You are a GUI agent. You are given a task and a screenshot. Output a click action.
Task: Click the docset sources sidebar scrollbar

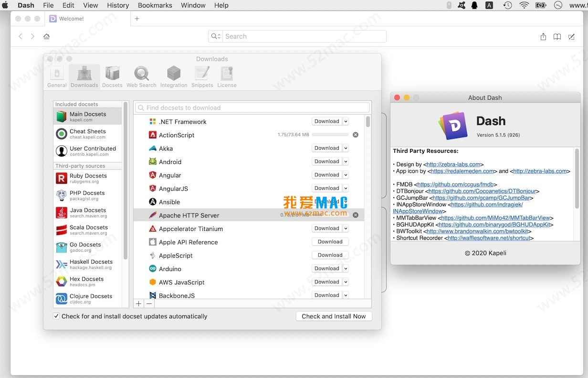point(126,181)
